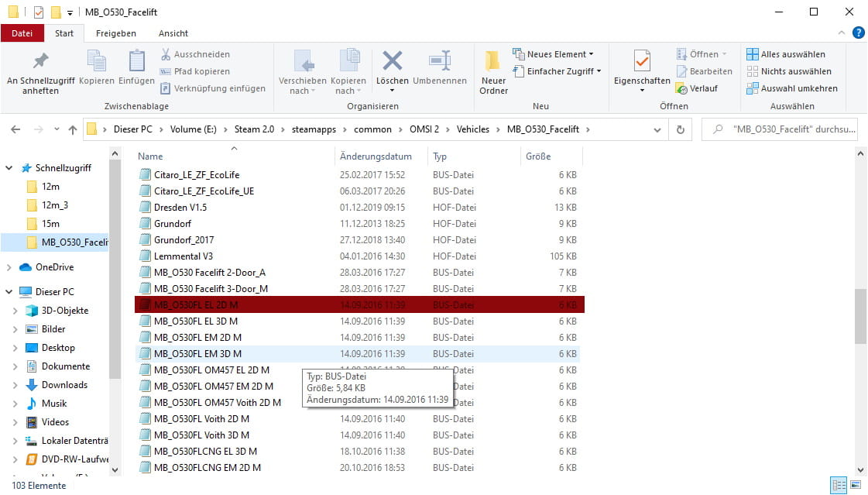Select the Downloads folder in sidebar

64,385
